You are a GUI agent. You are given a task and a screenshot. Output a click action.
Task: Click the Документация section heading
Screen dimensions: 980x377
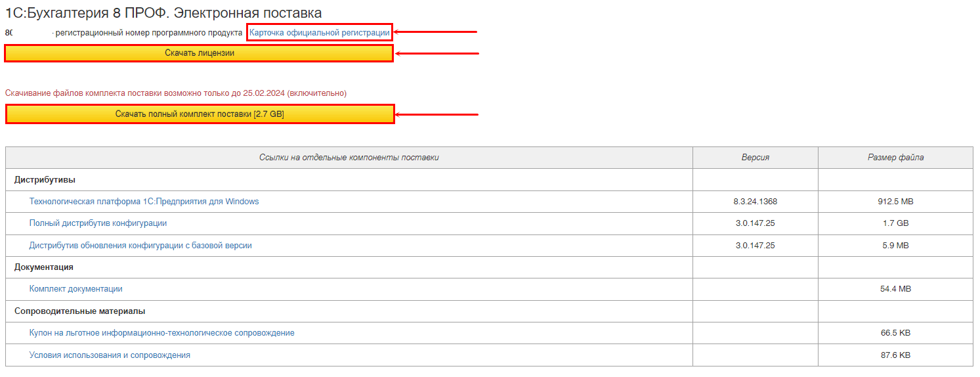tap(43, 267)
